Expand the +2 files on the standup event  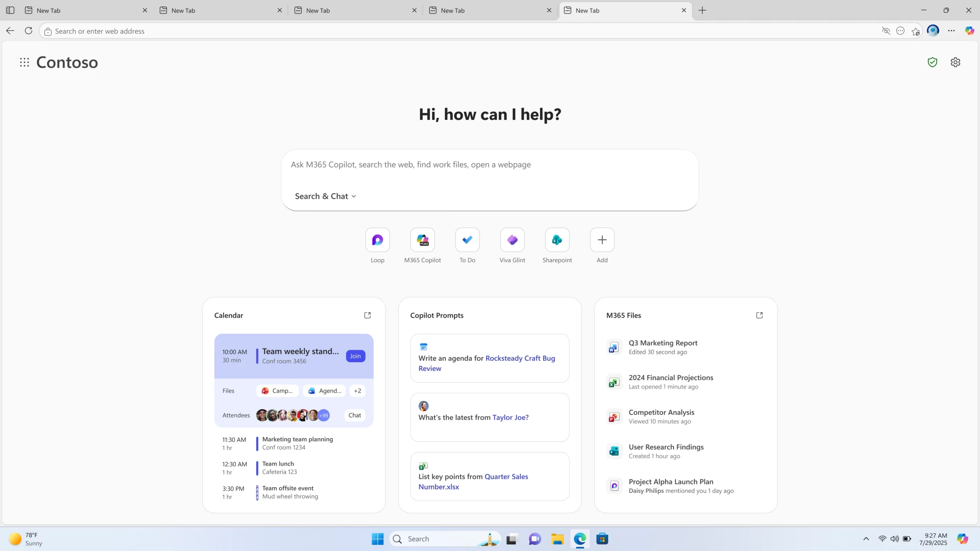(357, 391)
